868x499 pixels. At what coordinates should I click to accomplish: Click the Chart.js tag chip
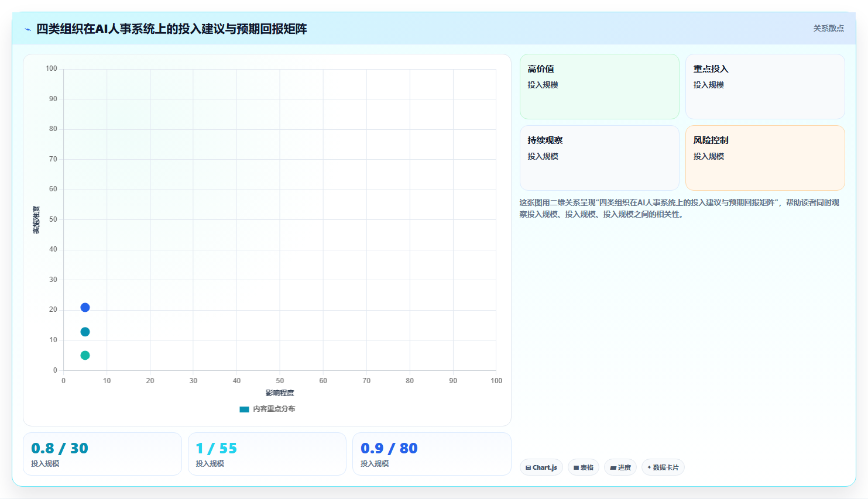pos(541,467)
